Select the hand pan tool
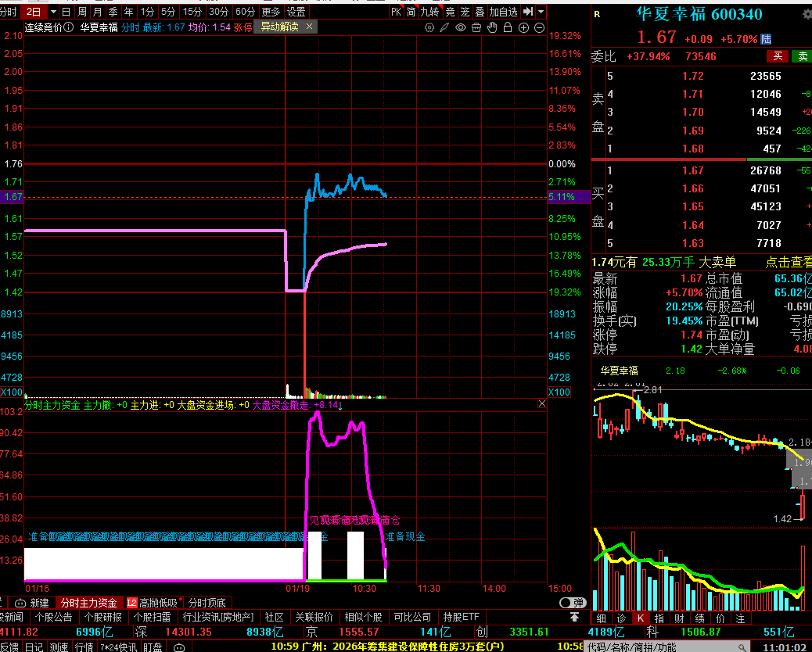Screen dimensions: 812x652 pyautogui.click(x=492, y=27)
